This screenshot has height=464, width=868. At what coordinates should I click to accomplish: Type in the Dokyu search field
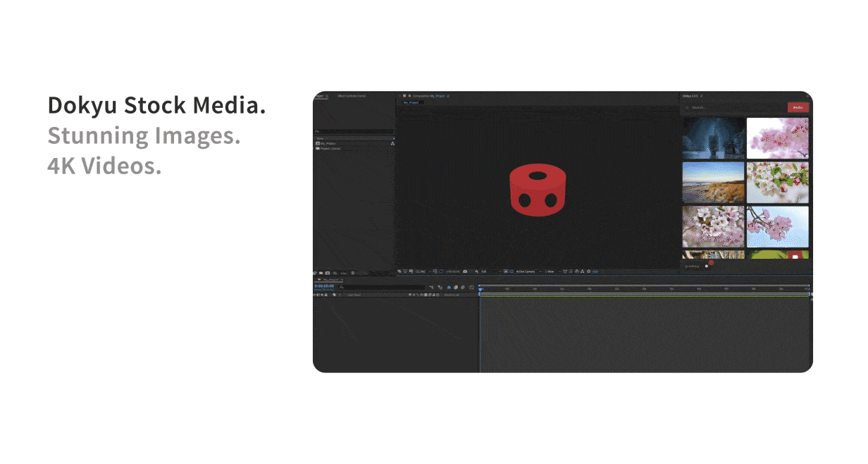733,107
